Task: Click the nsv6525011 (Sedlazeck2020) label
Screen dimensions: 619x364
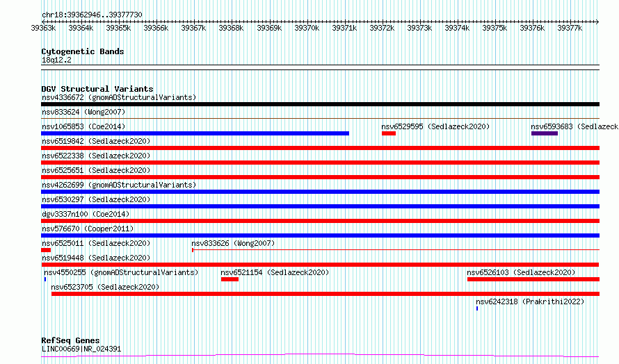Action: pyautogui.click(x=96, y=243)
